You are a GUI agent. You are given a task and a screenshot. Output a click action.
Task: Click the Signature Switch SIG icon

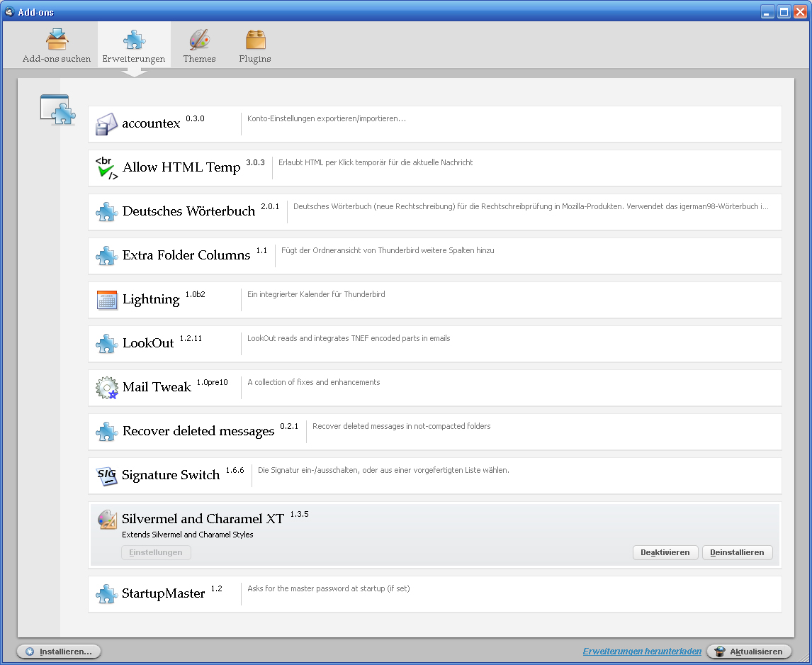106,476
